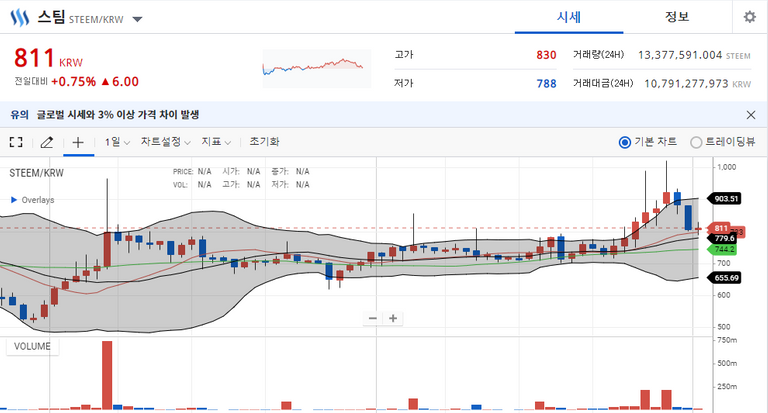Click the 779.6 price axis label

[723, 238]
